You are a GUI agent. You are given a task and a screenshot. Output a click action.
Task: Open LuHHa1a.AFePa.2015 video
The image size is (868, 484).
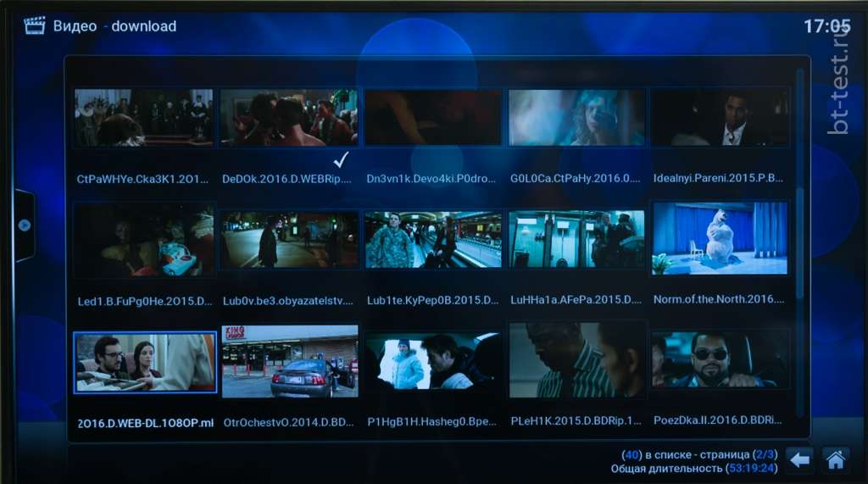click(576, 240)
